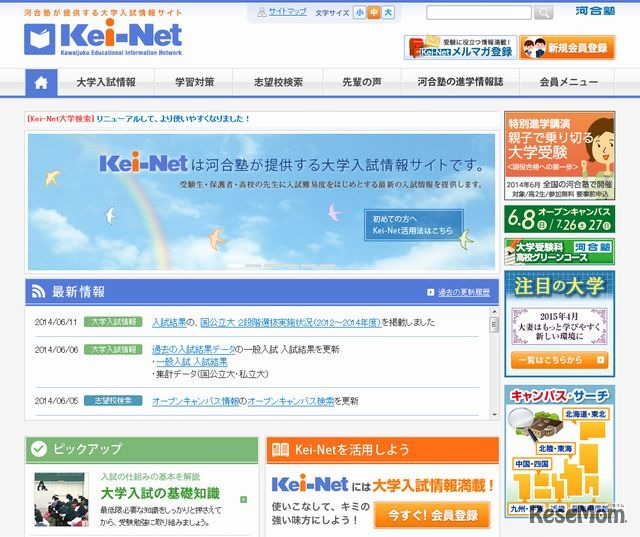This screenshot has height=537, width=640.
Task: Select 北陸・東海 on Campus Search map
Action: 555,448
